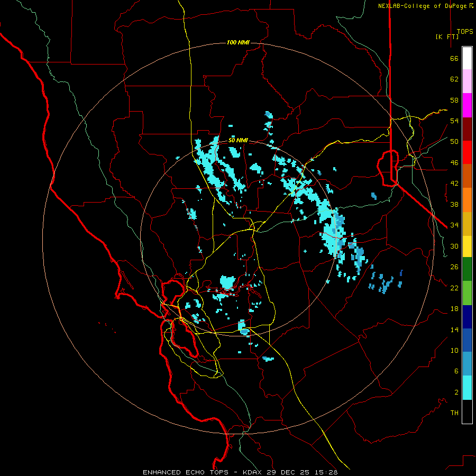This screenshot has width=476, height=476.
Task: Click the "2" legend value
Action: click(456, 392)
